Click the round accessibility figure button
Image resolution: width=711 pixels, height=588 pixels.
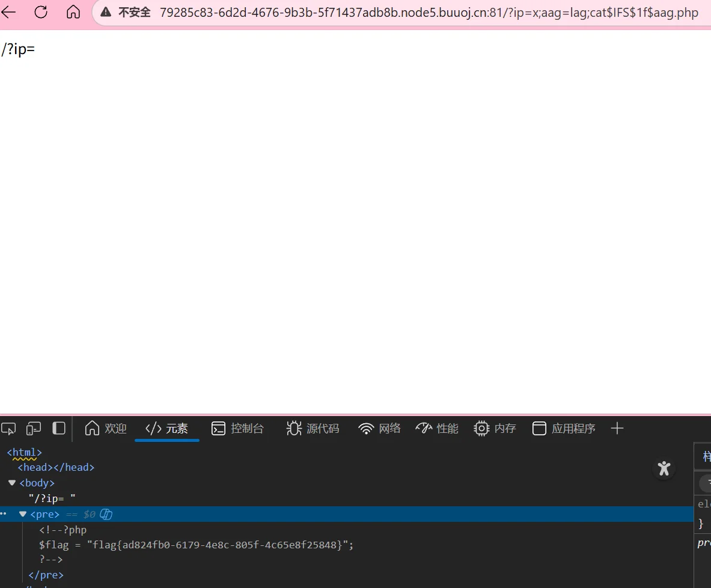pos(664,468)
